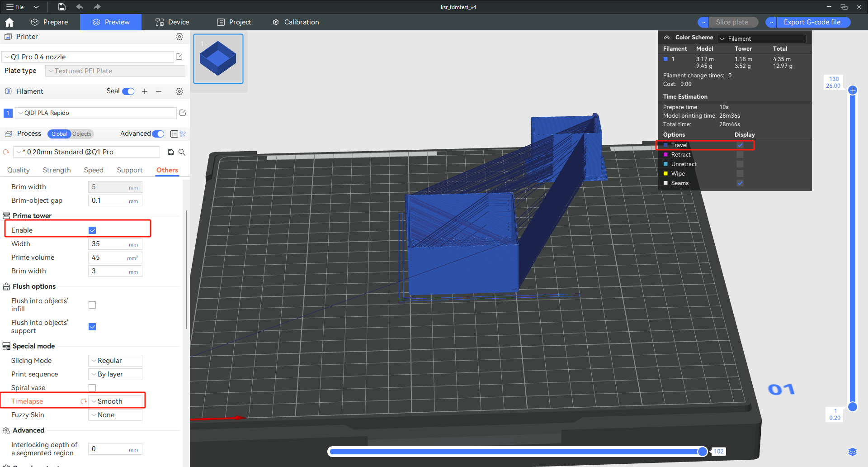
Task: Edit the Q1 Pro 0.4 nozzle preset
Action: (x=179, y=57)
